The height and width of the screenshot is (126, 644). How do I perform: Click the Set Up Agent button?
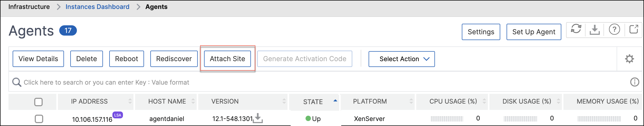point(534,32)
